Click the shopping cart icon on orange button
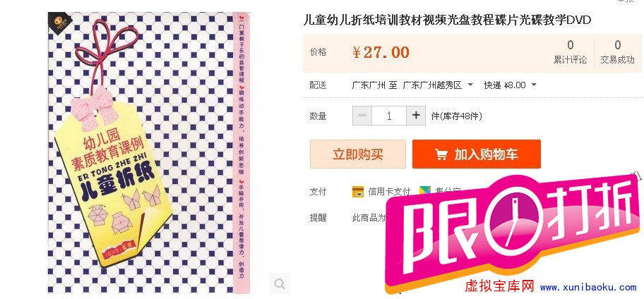Screen dimensions: 644x299 tap(441, 154)
